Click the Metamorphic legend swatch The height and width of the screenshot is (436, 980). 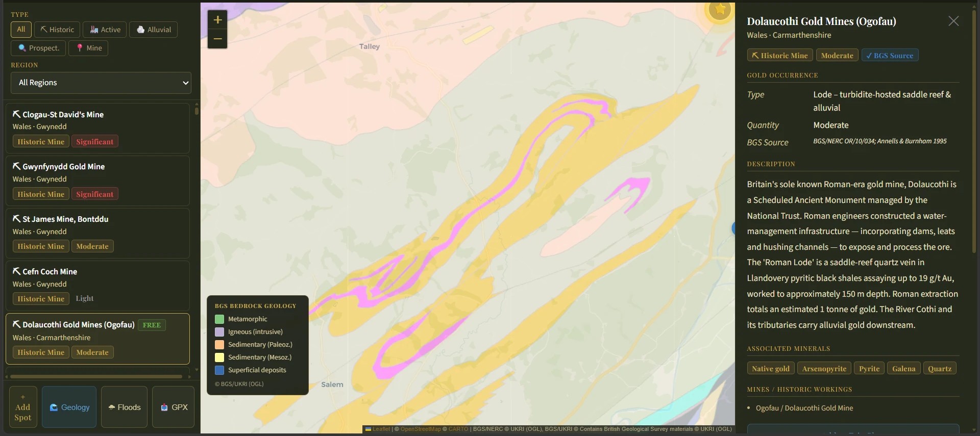click(x=219, y=319)
